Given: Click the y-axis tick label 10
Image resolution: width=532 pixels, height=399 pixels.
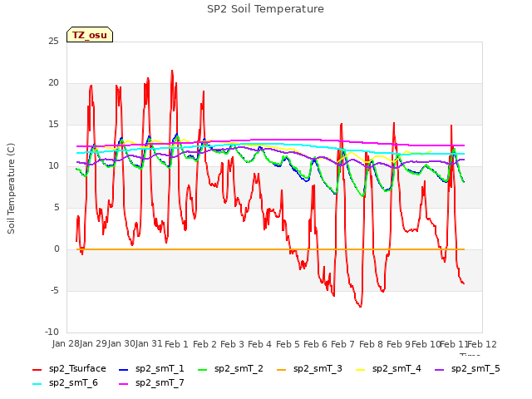Looking at the screenshot, I should pos(53,166).
